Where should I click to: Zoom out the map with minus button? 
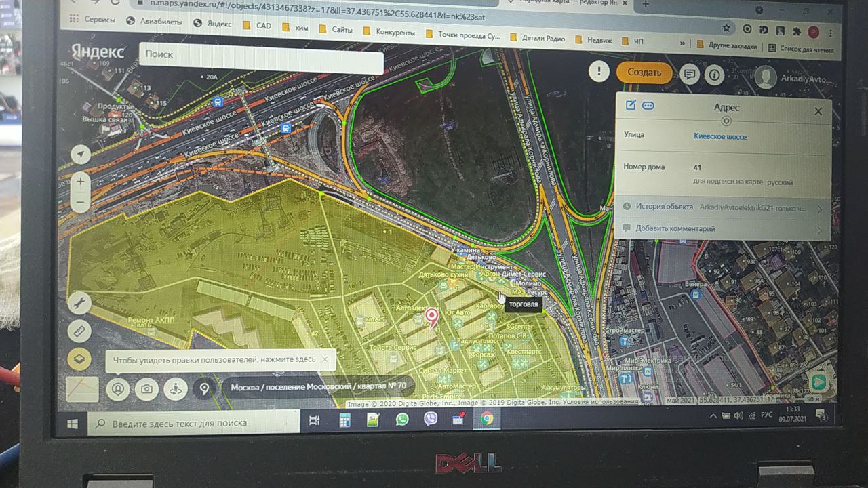click(x=80, y=203)
